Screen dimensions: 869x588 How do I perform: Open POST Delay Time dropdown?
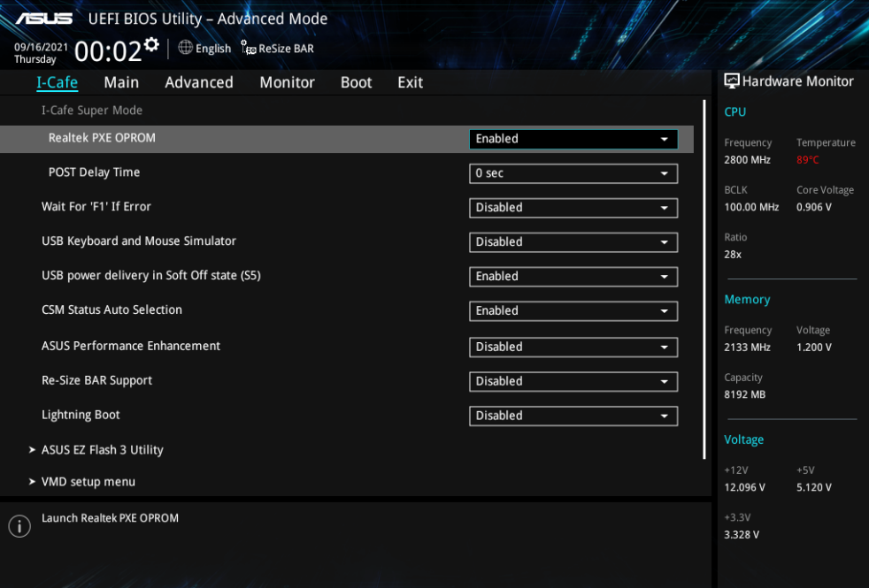(573, 173)
